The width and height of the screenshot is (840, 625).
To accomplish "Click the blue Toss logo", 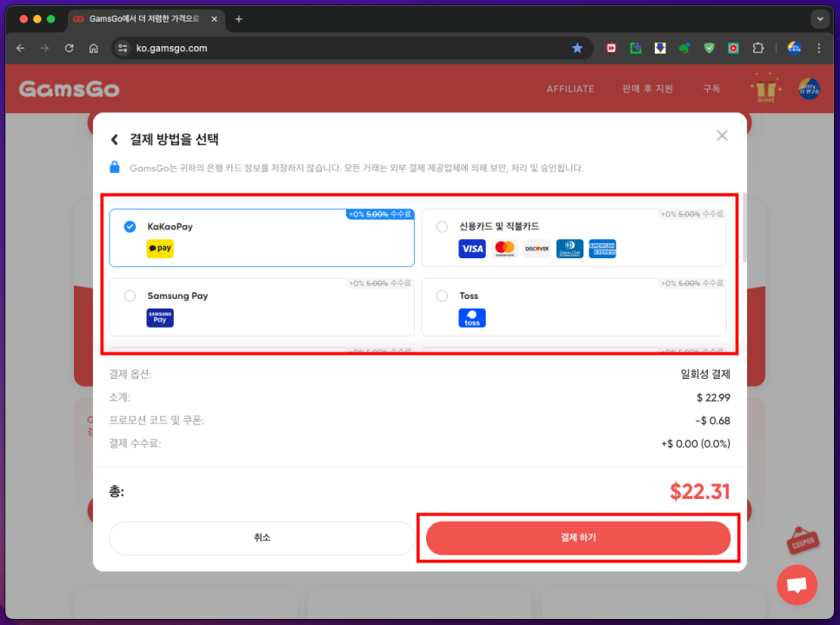I will (472, 317).
